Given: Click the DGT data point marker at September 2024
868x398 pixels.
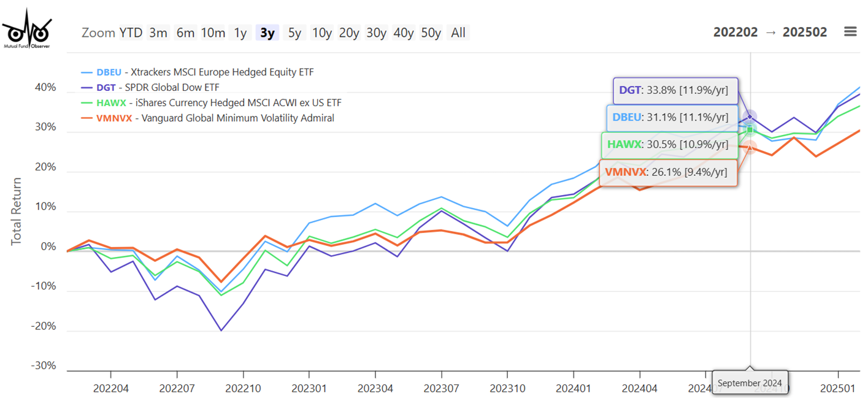Looking at the screenshot, I should tap(749, 117).
